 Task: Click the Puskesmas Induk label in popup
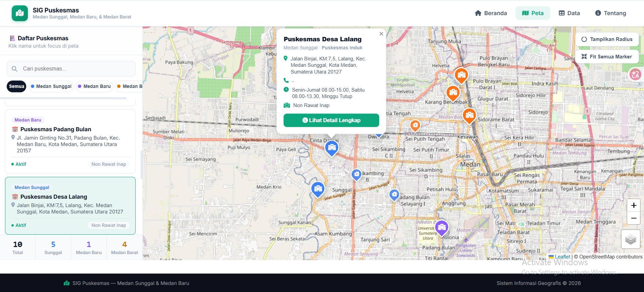coord(342,48)
